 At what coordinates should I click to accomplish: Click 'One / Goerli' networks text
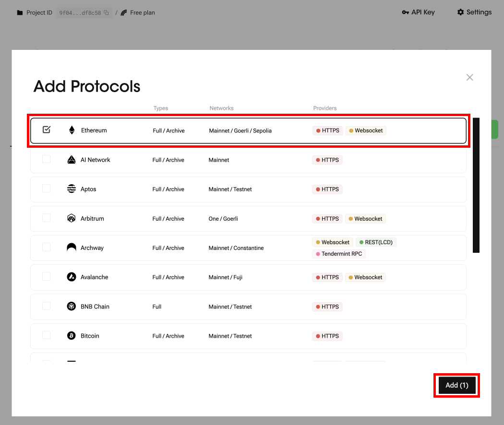pyautogui.click(x=223, y=219)
